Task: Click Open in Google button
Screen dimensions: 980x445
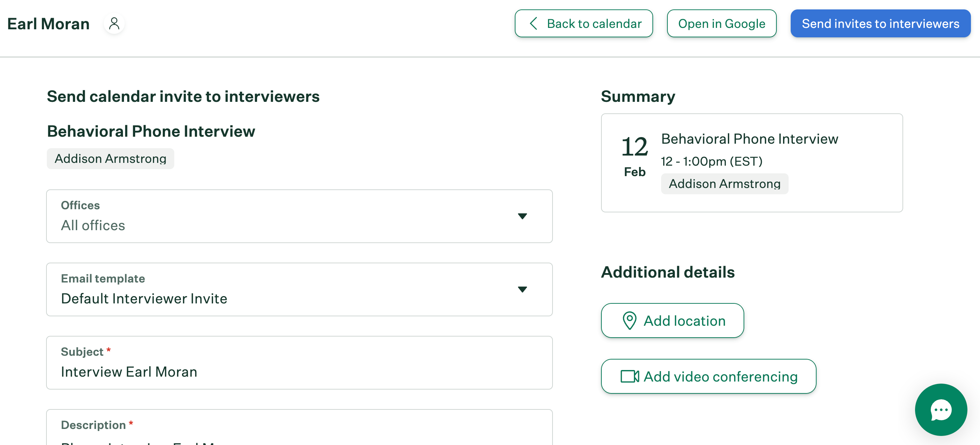Action: [x=721, y=24]
